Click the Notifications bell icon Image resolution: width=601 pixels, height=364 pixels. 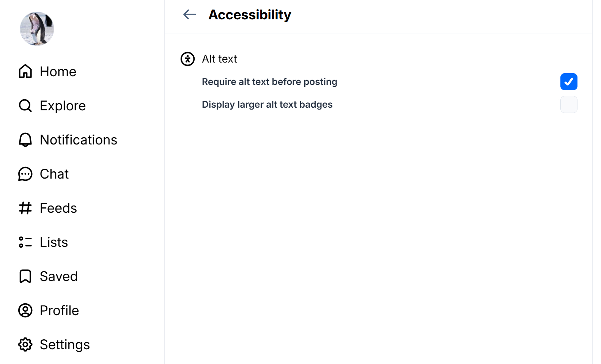click(x=25, y=140)
